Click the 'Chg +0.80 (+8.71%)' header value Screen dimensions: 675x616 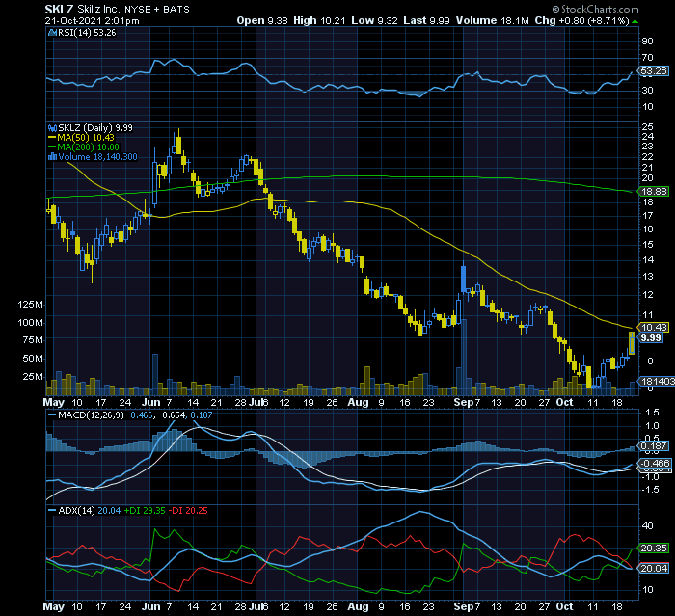(582, 20)
